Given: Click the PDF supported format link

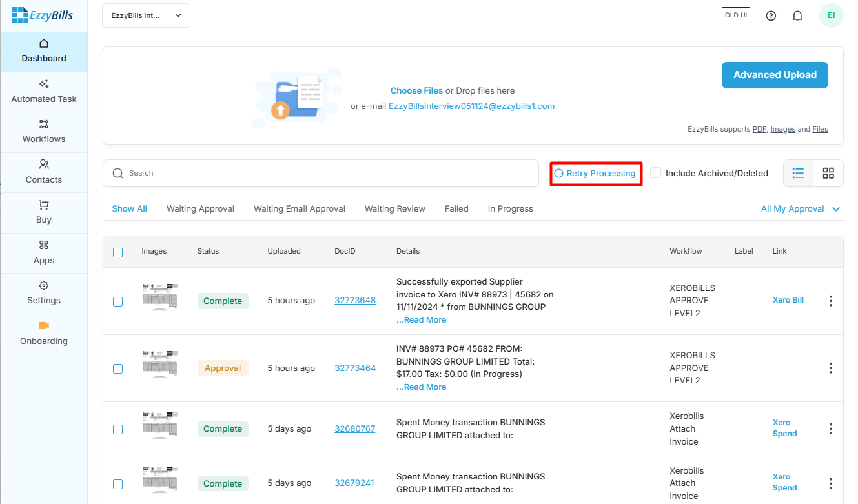Looking at the screenshot, I should [x=760, y=130].
